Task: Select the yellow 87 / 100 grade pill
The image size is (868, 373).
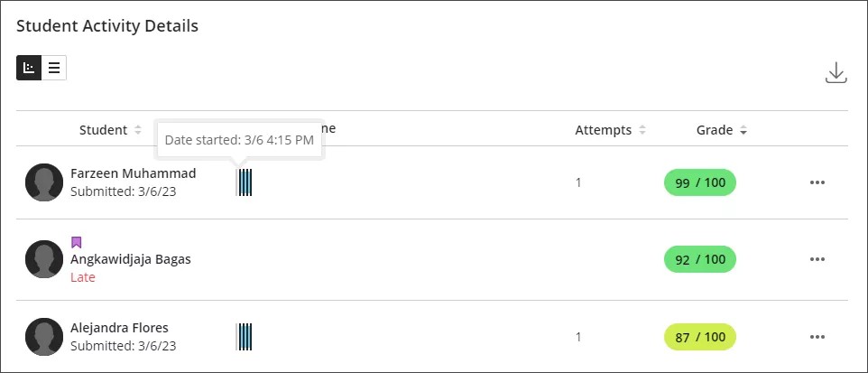Action: point(700,337)
